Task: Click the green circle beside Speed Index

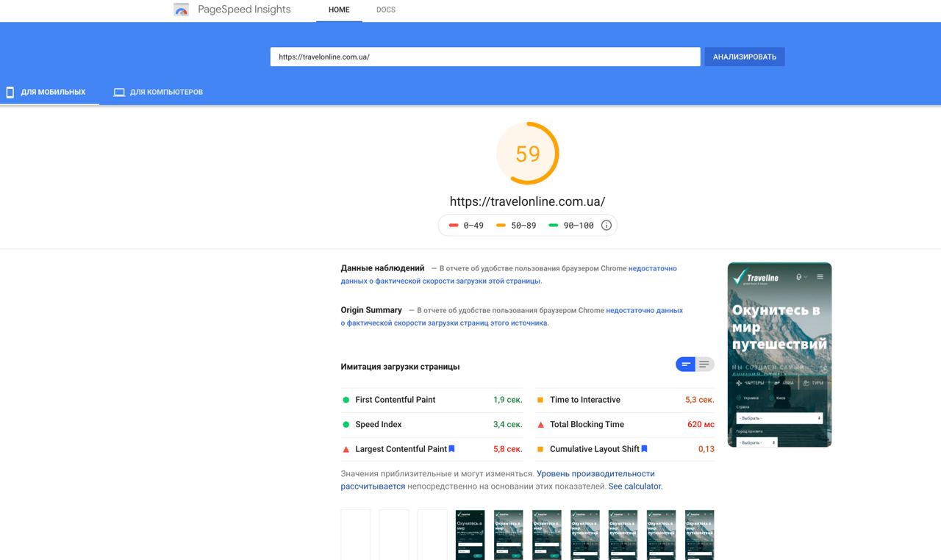Action: point(346,425)
